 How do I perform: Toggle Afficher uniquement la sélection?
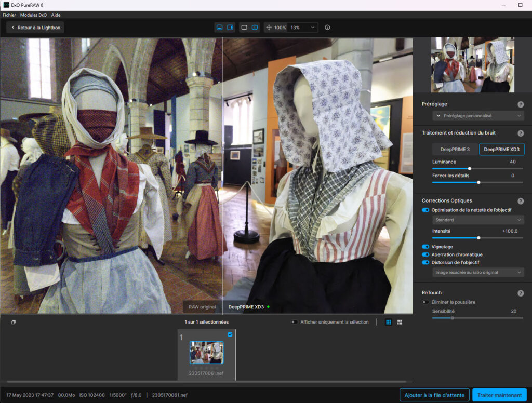295,322
